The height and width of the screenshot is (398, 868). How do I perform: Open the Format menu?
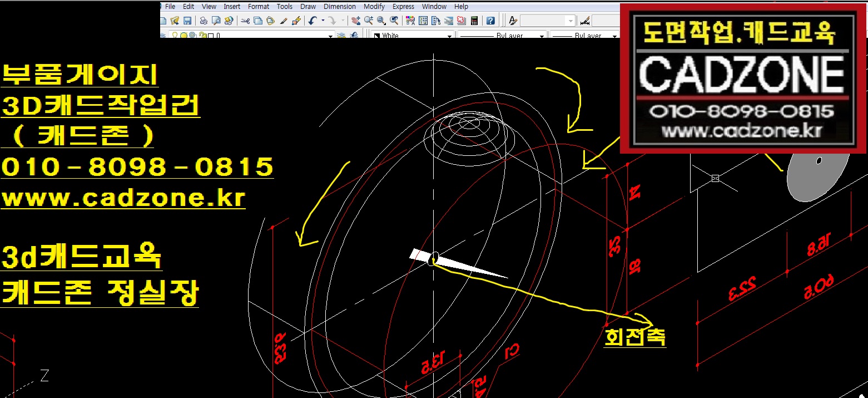coord(259,7)
